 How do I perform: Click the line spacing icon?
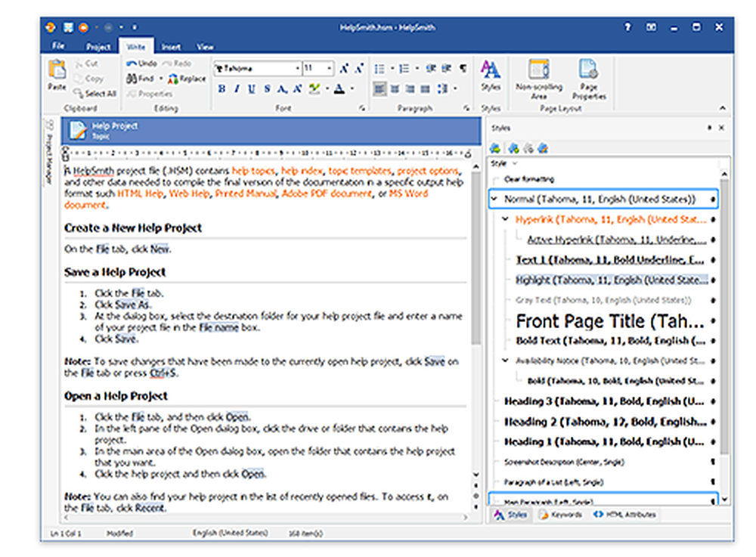pos(442,88)
